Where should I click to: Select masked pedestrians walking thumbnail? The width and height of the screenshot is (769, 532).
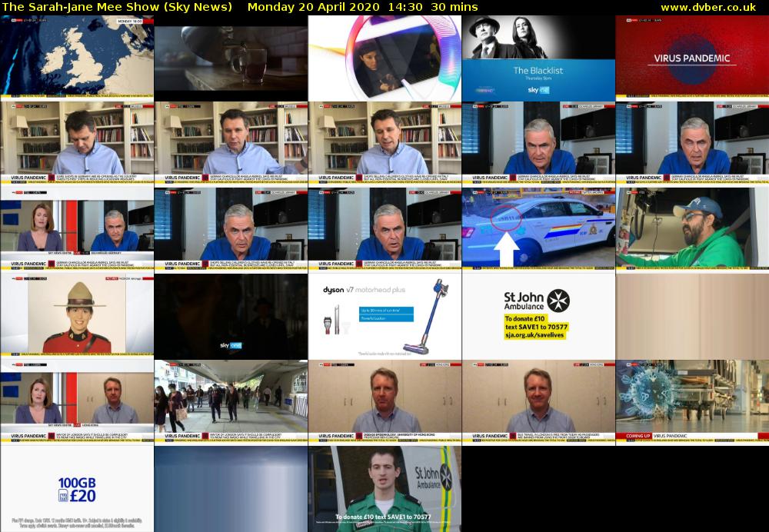point(231,402)
